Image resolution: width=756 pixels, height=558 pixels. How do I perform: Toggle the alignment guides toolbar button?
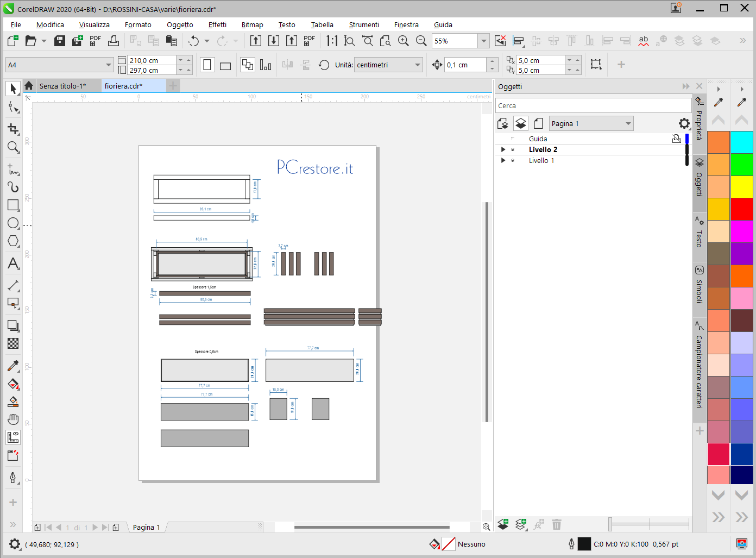518,41
